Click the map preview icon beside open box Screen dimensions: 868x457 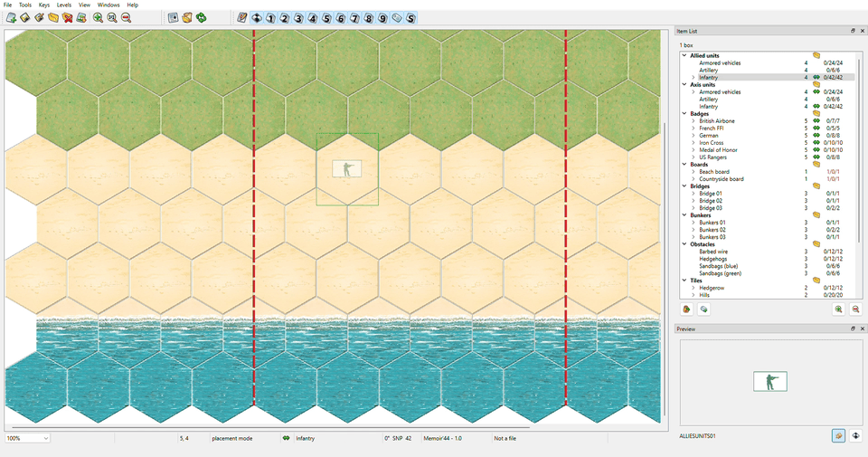[x=174, y=18]
